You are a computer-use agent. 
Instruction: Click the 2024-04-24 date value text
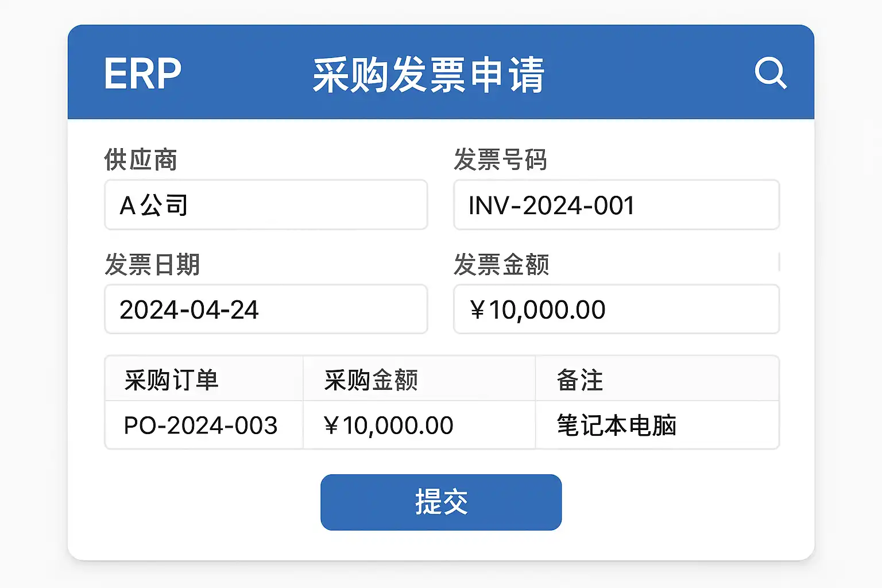(x=189, y=310)
